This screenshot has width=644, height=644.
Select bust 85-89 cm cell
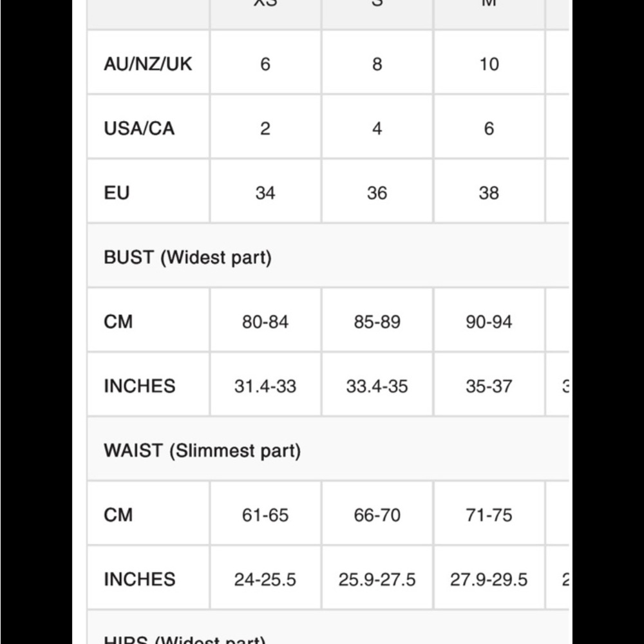pyautogui.click(x=377, y=321)
